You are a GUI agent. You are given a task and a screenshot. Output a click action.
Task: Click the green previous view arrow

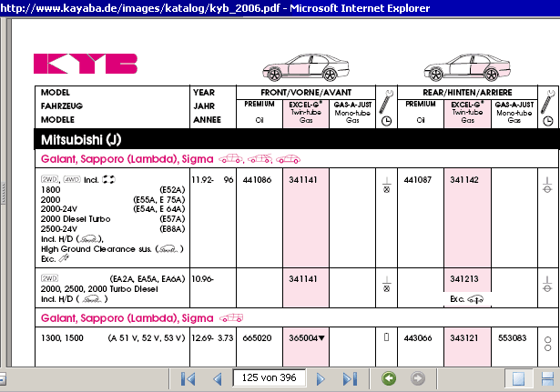point(389,378)
